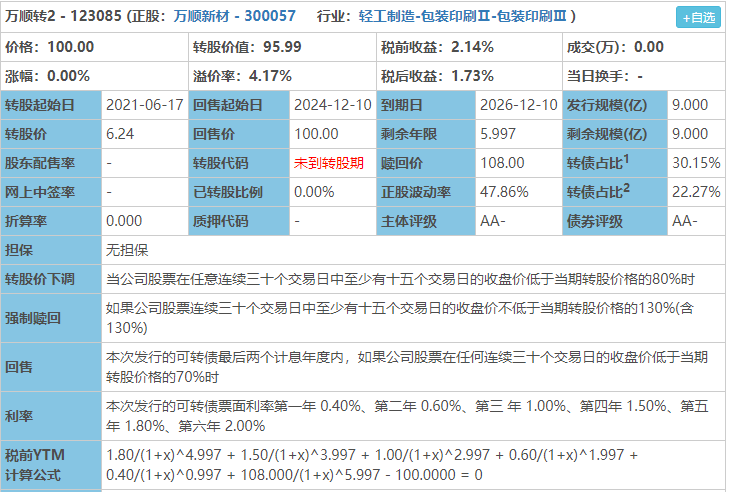The width and height of the screenshot is (729, 492).
Task: Click the date 2021-06-17 cell
Action: point(145,105)
